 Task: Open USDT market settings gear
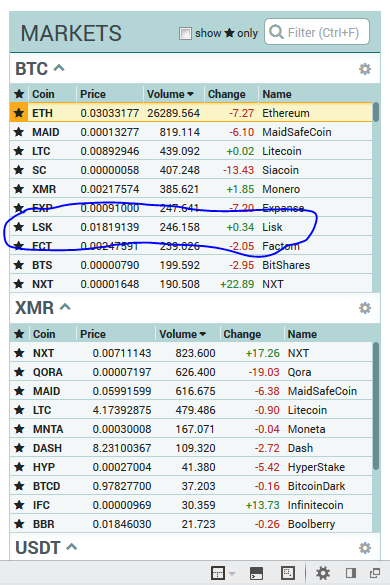(365, 548)
